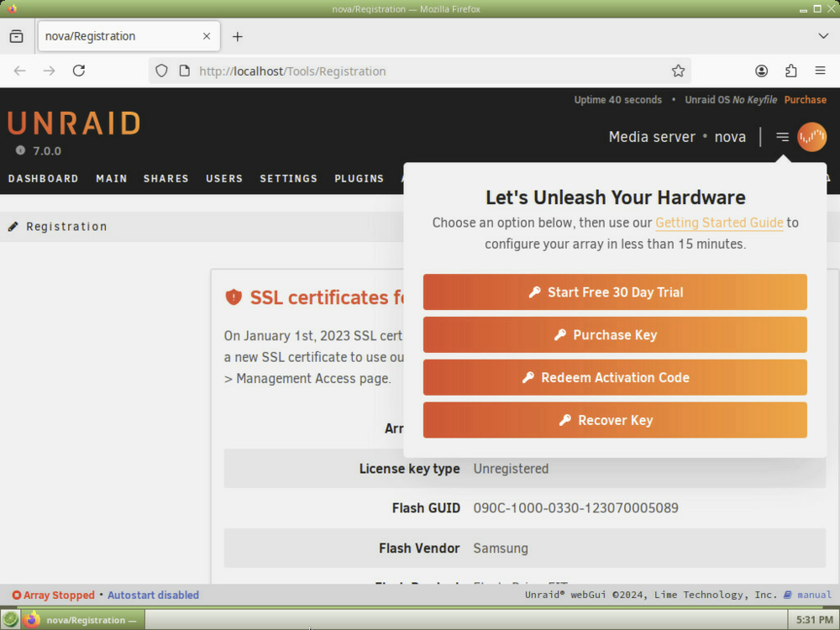Click the Array Stopped status

click(x=54, y=596)
